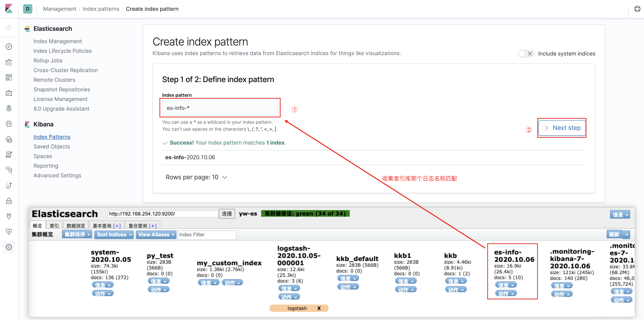Click the Index pattern input field
Screen dimensions: 644x320
[220, 108]
